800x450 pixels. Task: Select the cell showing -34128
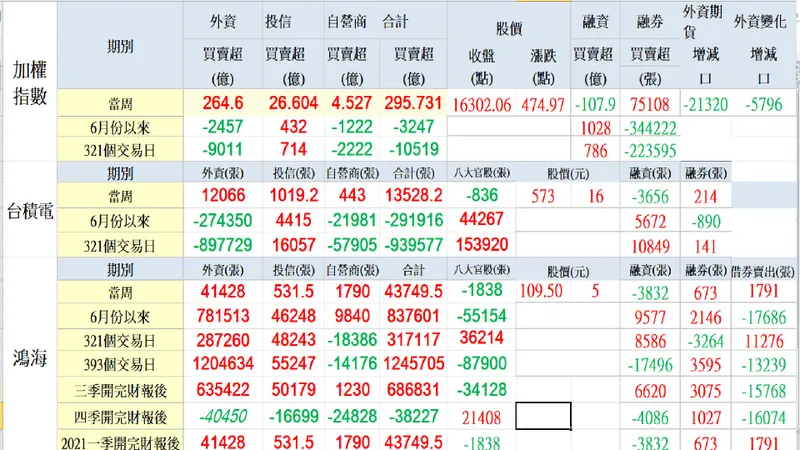pos(482,390)
